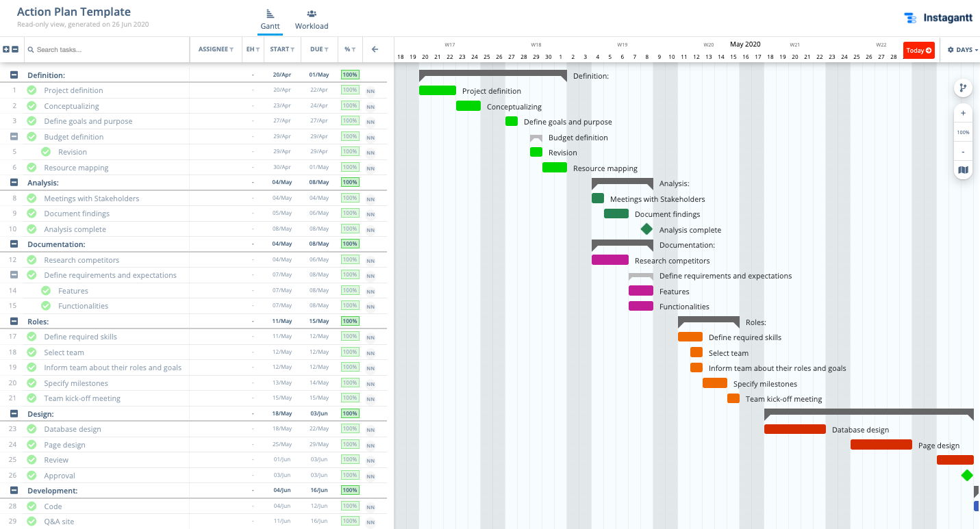Switch to the Workload tab
The height and width of the screenshot is (529, 980).
point(312,18)
